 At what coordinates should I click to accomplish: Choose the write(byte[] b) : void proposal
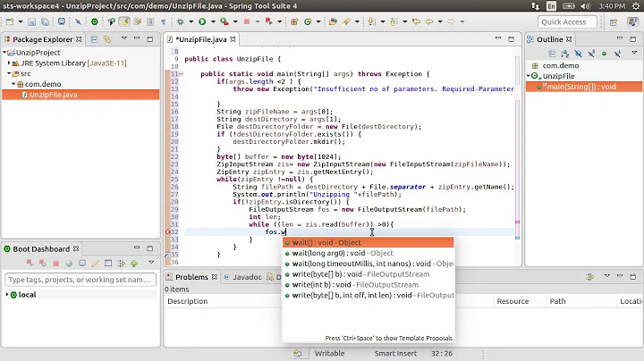pos(368,274)
